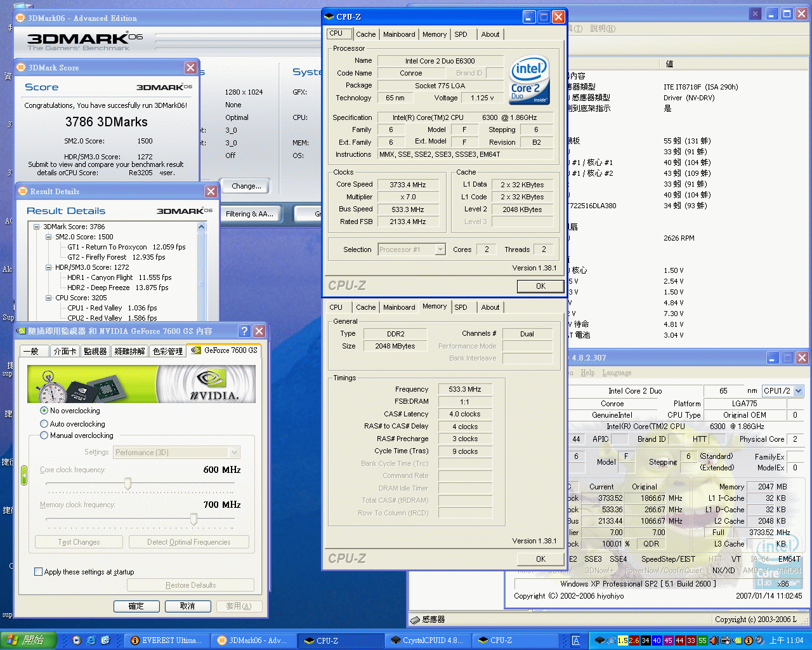This screenshot has height=650, width=812.
Task: Open the CPU1/2 dropdown in CrystalCPUID
Action: tap(798, 391)
